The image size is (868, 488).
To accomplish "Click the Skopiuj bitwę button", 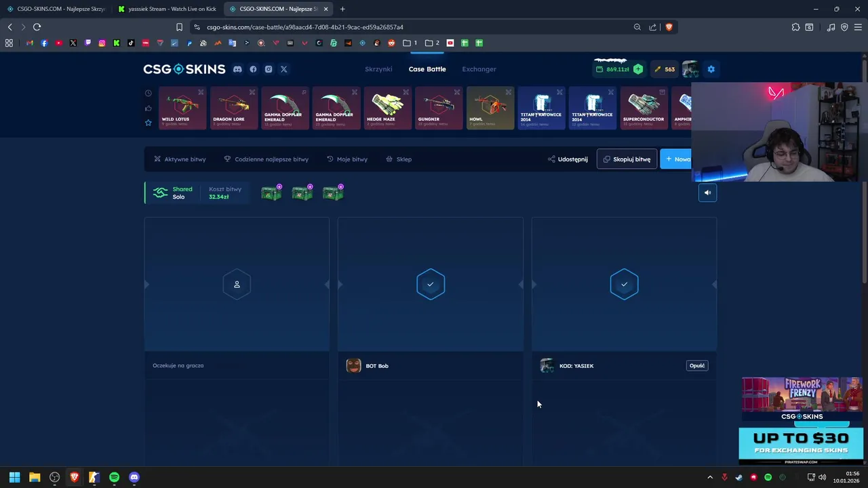I will coord(627,159).
